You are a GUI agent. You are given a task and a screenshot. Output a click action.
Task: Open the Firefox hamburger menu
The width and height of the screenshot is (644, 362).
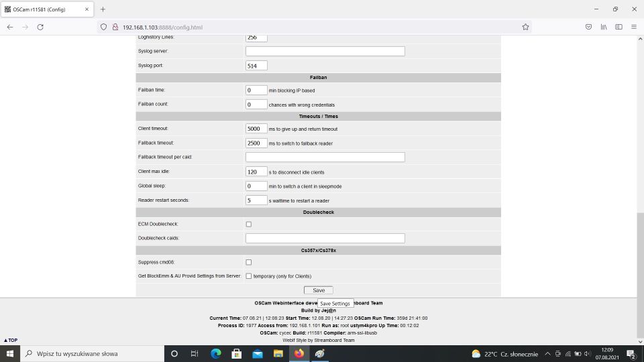coord(633,27)
